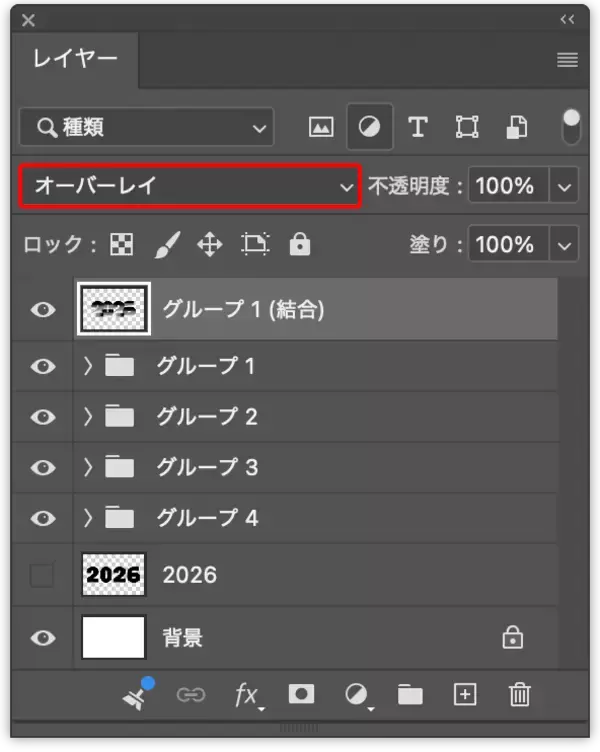The image size is (600, 752).
Task: Expand the グループ 4 folder
Action: click(x=88, y=518)
